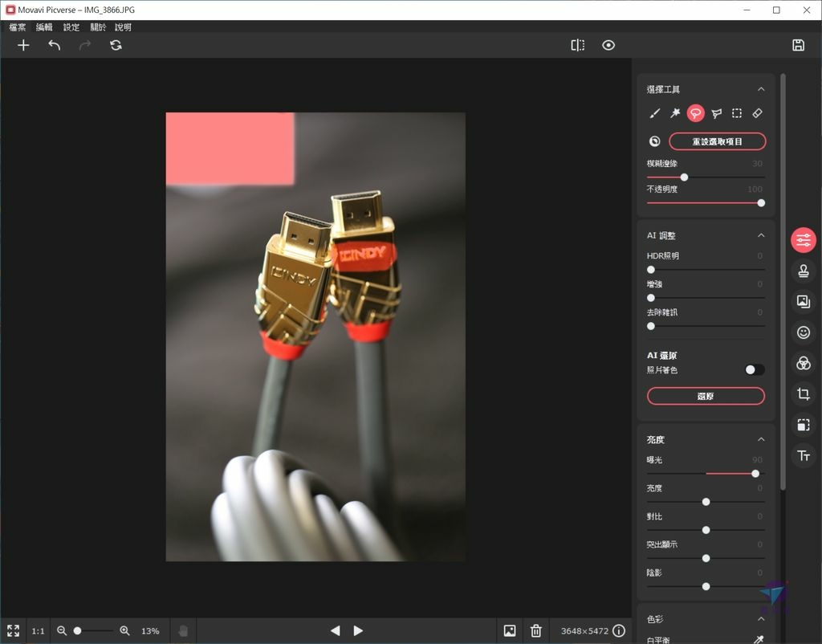Select the lasso selection tool
The image size is (822, 644).
pos(696,112)
